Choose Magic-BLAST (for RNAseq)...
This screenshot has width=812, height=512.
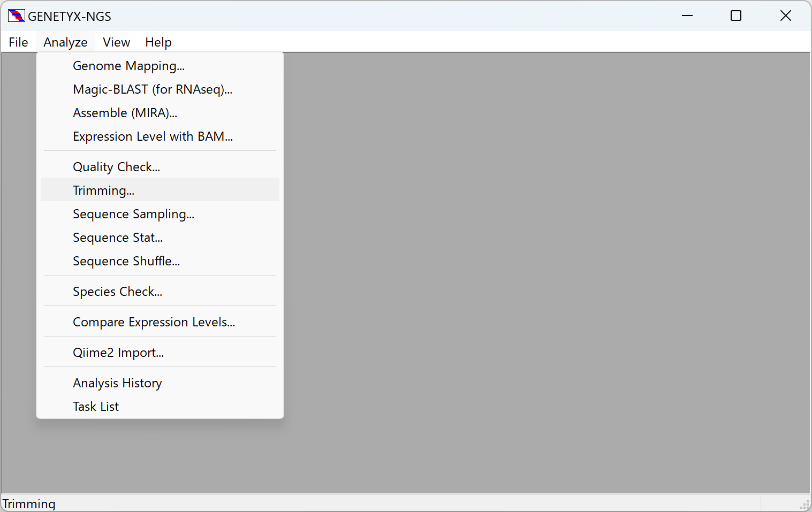click(x=160, y=89)
